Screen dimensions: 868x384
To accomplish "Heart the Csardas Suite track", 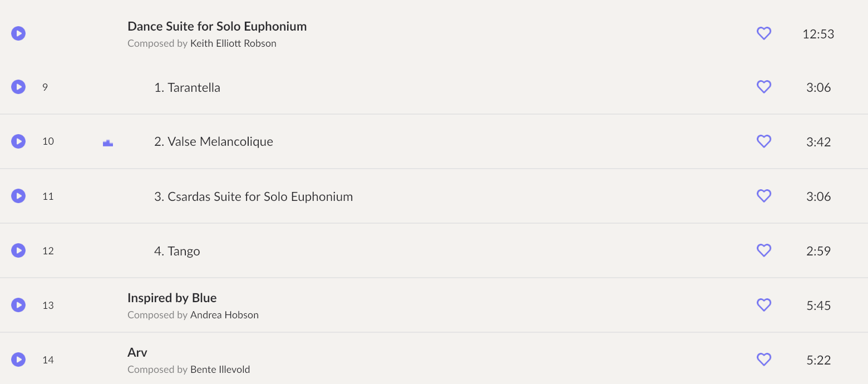I will (764, 196).
